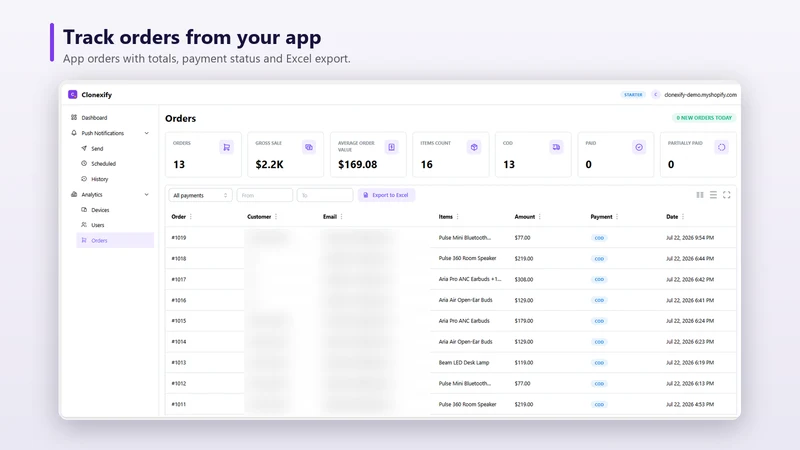Click the COD truck icon
This screenshot has width=800, height=450.
pos(556,147)
